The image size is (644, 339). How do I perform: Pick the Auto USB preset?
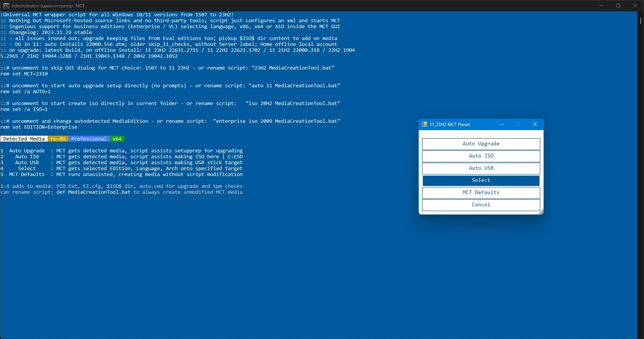click(x=481, y=168)
